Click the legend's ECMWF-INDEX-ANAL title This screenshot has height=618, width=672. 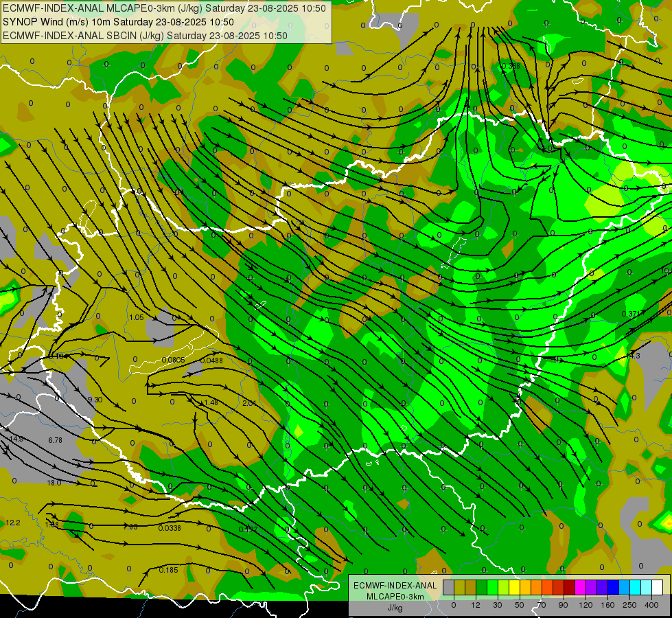tap(395, 586)
